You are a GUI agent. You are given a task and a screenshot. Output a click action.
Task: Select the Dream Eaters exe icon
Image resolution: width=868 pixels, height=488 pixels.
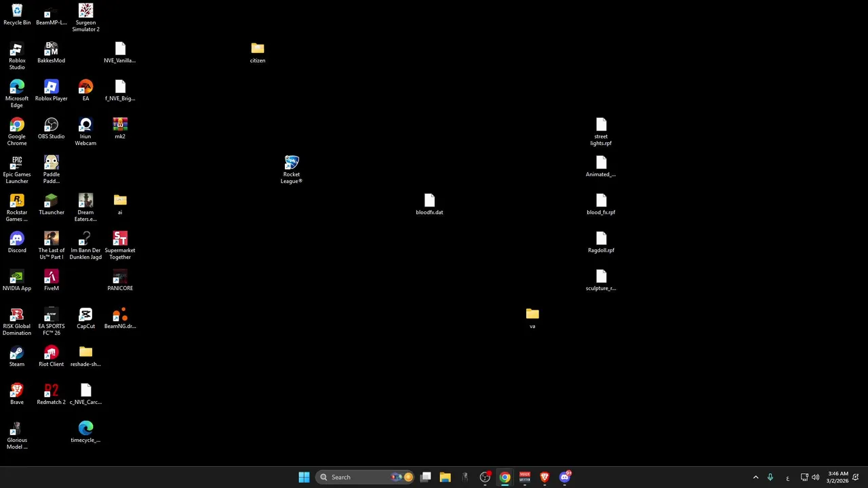[85, 207]
